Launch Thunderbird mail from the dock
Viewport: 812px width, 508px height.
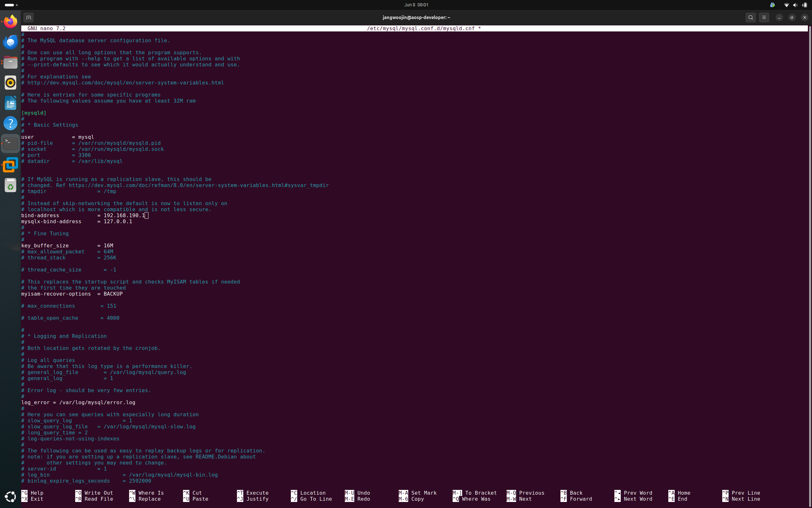click(10, 42)
